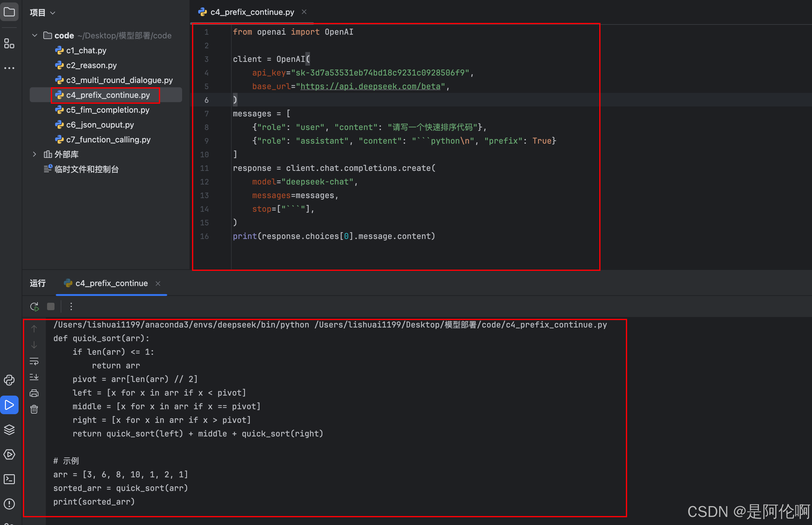This screenshot has width=812, height=525.
Task: Click the Clear All trash icon
Action: (x=34, y=409)
